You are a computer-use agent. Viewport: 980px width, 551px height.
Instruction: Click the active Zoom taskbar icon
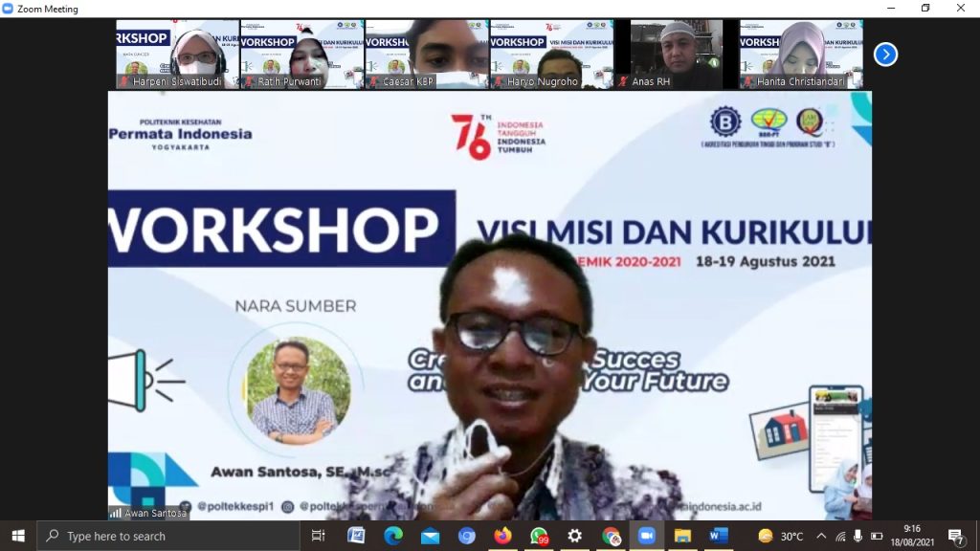[647, 536]
